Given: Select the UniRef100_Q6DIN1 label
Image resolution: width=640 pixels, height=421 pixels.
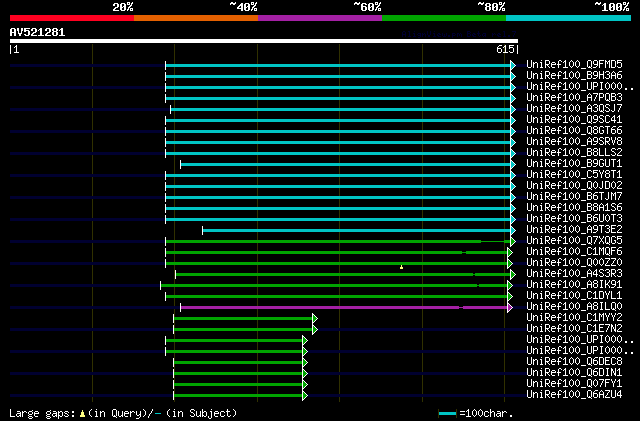Looking at the screenshot, I should pos(574,373).
